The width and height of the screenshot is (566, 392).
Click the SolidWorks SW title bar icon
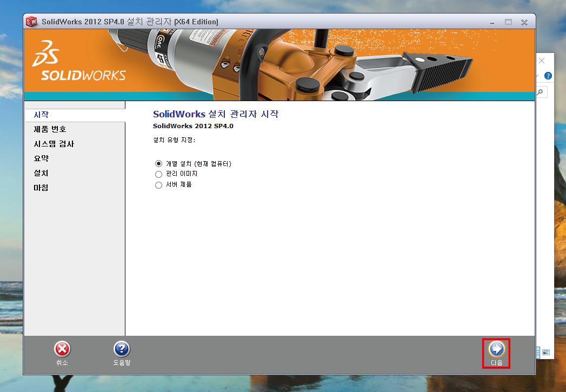point(31,22)
